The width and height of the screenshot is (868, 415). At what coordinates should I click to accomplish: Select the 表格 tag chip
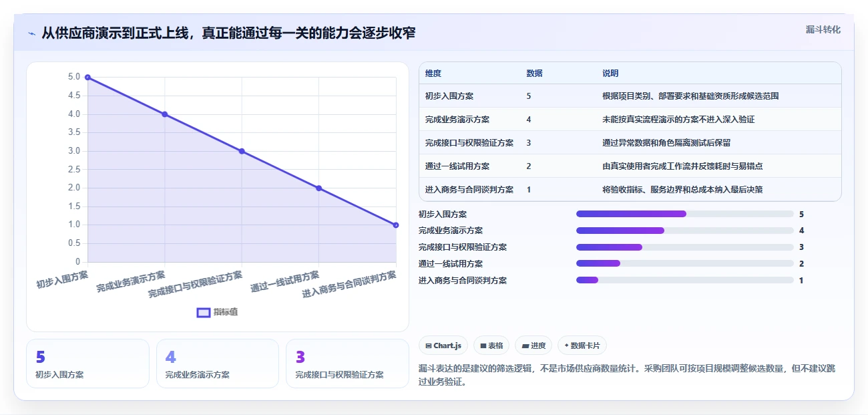pos(491,345)
